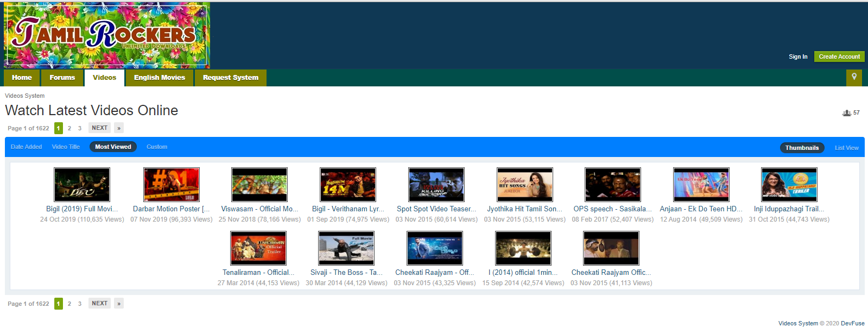Click current page 1 in top pagination

(58, 128)
